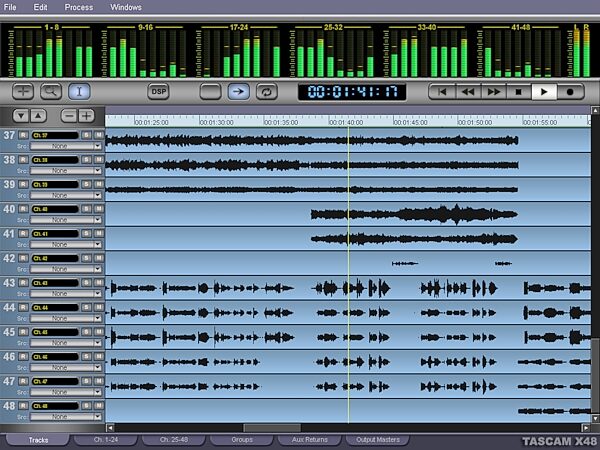Click the up arrow track-height button
The height and width of the screenshot is (450, 600).
pyautogui.click(x=38, y=116)
